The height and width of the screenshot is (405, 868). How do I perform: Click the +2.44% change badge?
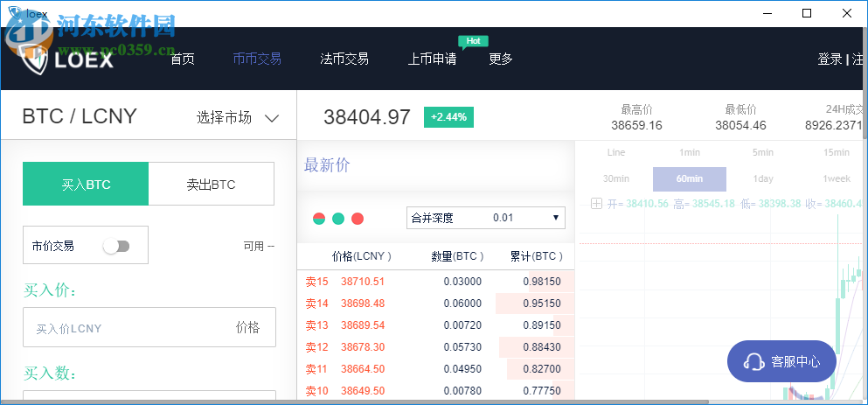pos(449,117)
